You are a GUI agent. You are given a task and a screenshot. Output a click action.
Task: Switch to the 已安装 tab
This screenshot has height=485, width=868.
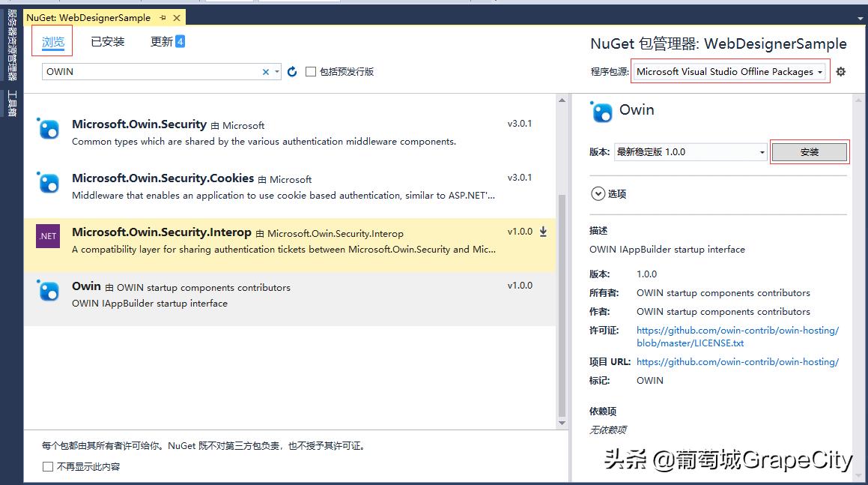pyautogui.click(x=107, y=41)
